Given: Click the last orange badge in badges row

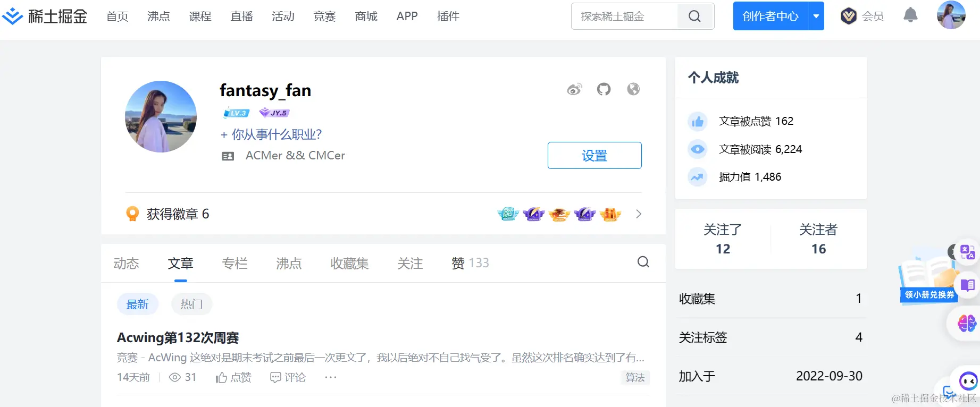Looking at the screenshot, I should pyautogui.click(x=610, y=214).
